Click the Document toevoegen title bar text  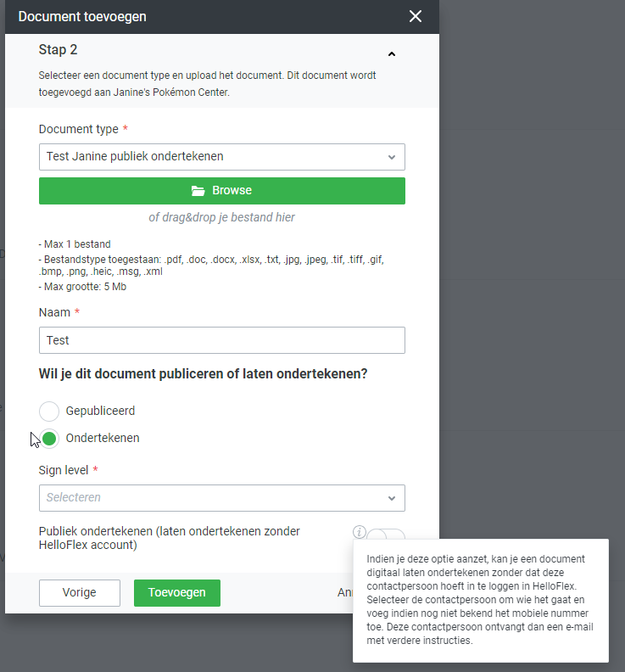[82, 16]
